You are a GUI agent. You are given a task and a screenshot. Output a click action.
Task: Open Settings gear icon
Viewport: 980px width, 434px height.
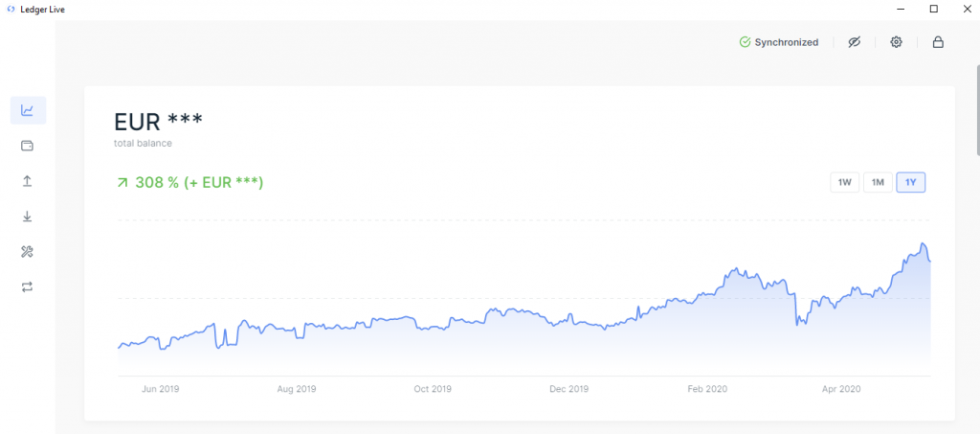coord(896,42)
